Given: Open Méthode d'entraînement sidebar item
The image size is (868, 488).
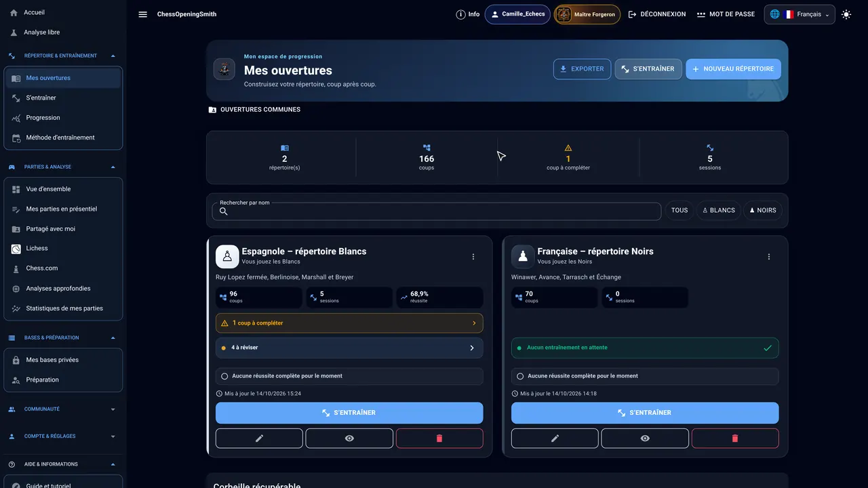Looking at the screenshot, I should point(63,138).
